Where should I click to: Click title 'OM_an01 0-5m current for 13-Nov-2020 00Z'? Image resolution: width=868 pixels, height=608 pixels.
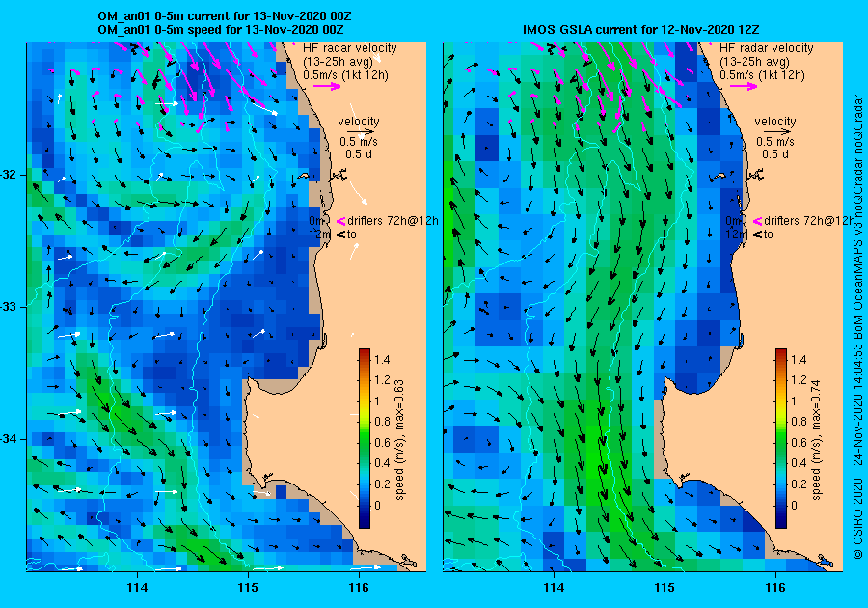(224, 16)
